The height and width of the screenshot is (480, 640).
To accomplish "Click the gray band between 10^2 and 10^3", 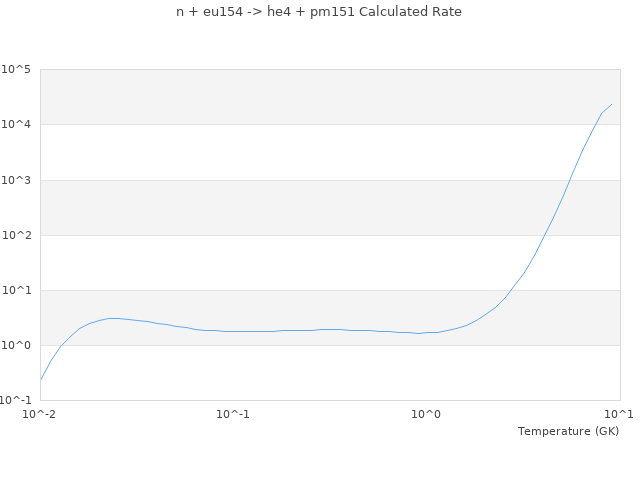I will coord(300,208).
